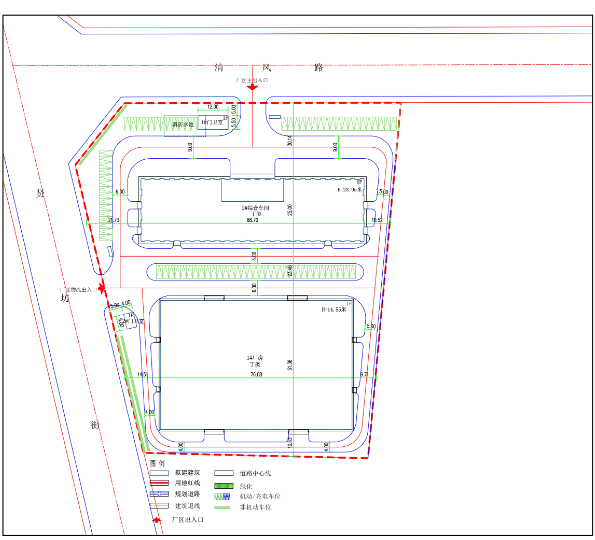Select the dark green 绿化 swatch in the legend
595x540 pixels.
click(x=224, y=486)
